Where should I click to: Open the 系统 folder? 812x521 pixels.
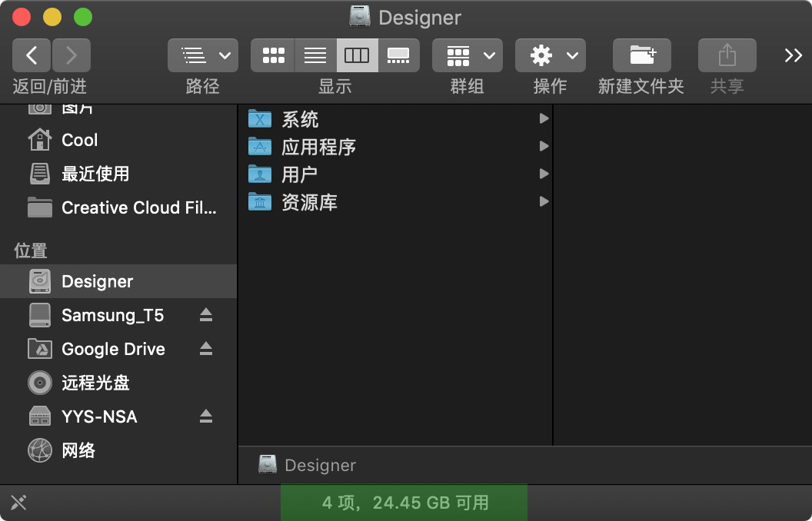point(396,119)
